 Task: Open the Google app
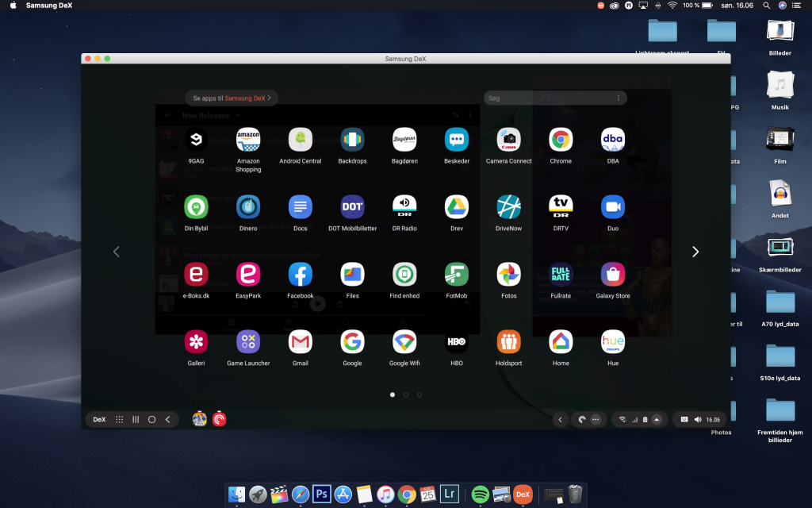353,341
